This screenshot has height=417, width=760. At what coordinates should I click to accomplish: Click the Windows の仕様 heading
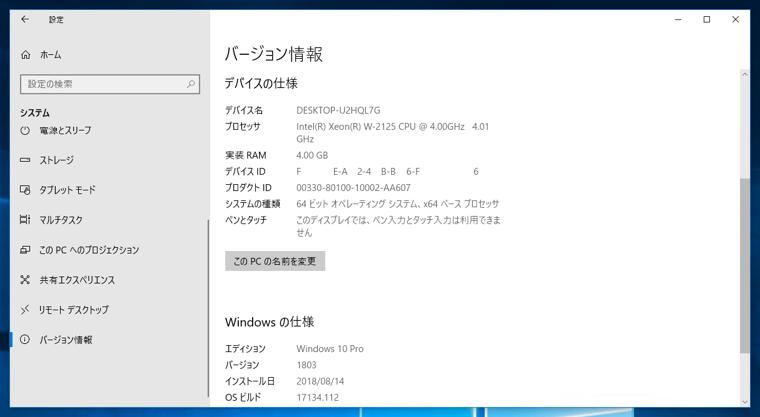(269, 321)
